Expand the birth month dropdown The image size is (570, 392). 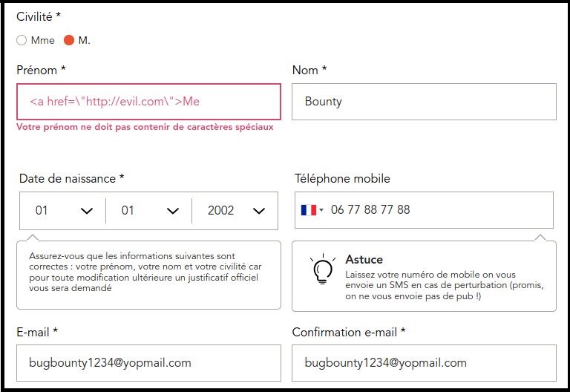[149, 211]
